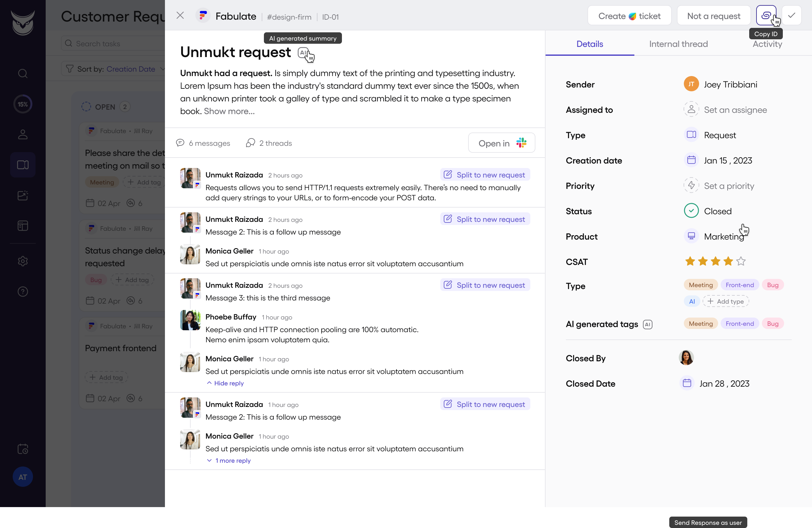This screenshot has height=528, width=812.
Task: Open the search icon in left sidebar
Action: [x=23, y=73]
